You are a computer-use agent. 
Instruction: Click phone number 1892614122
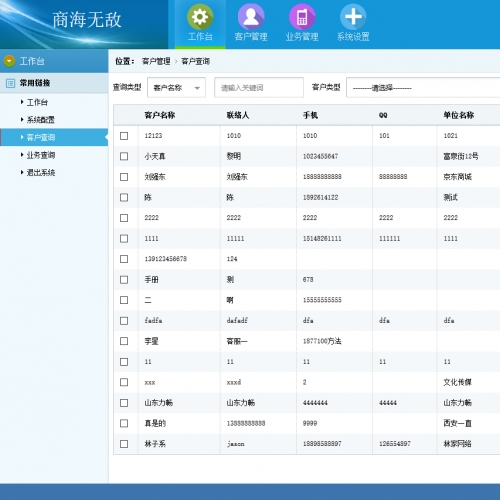coord(320,197)
